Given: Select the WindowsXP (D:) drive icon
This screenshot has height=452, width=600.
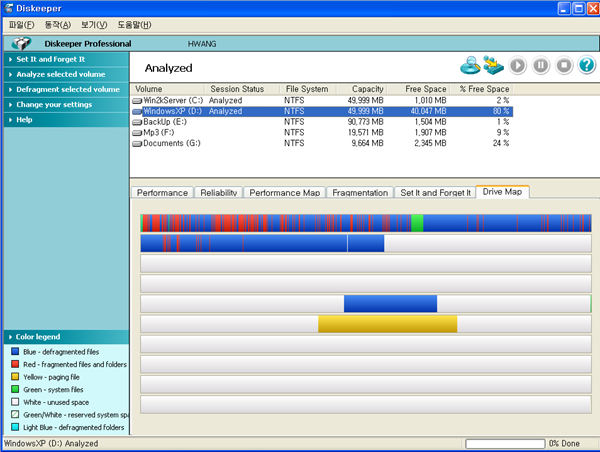Looking at the screenshot, I should tap(137, 111).
